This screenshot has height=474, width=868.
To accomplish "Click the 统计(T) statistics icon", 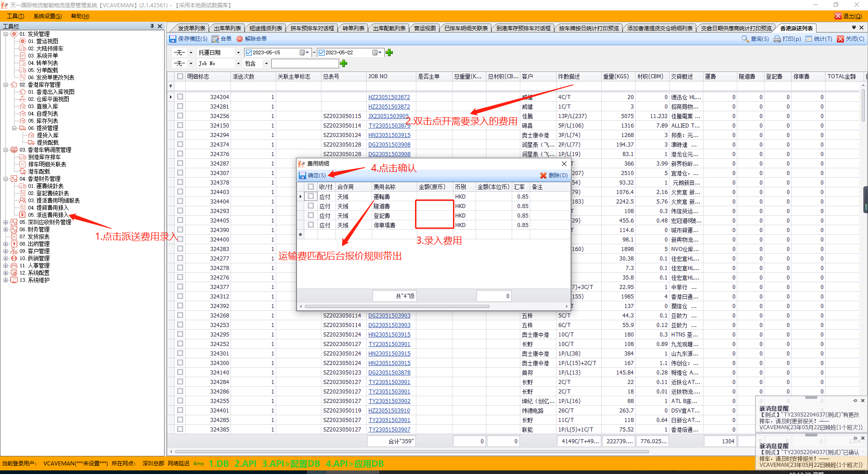I will (x=809, y=39).
